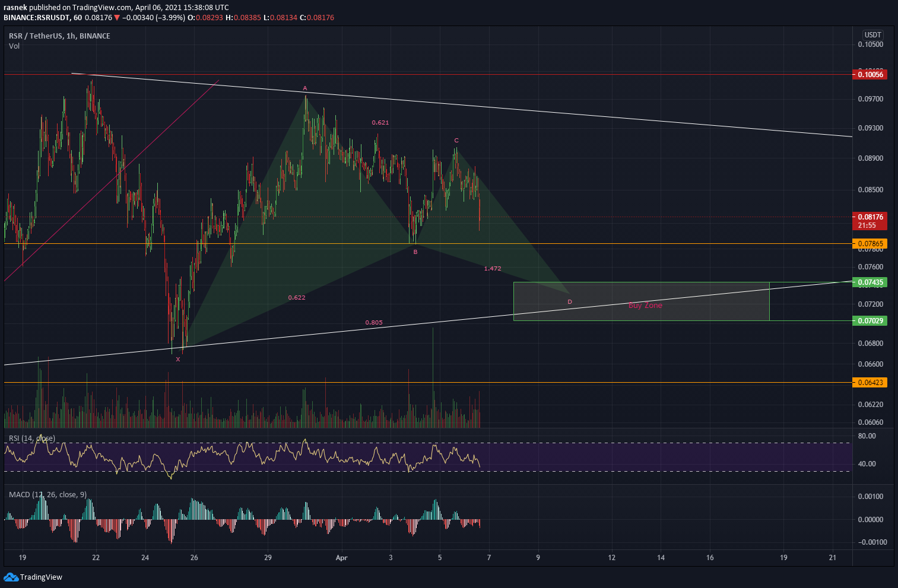Click the 0.06800 price axis value
Screen dimensions: 898x588
(871, 344)
